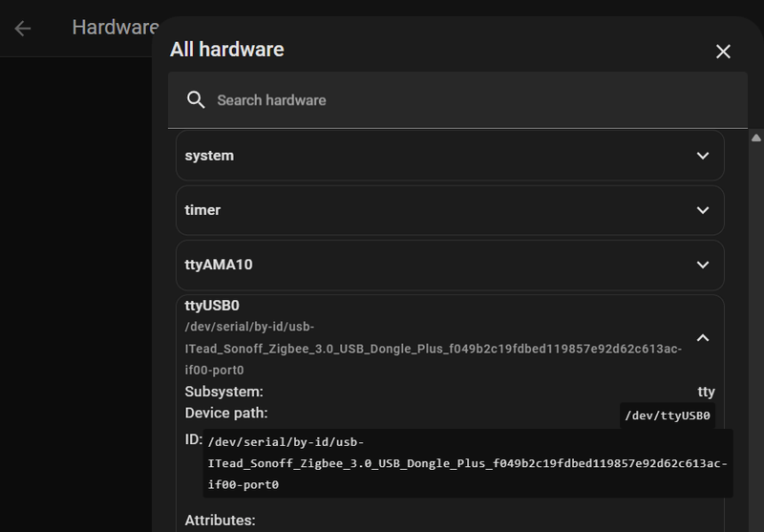This screenshot has width=764, height=532.
Task: Select the ttyAMA10 hardware row label
Action: (219, 265)
